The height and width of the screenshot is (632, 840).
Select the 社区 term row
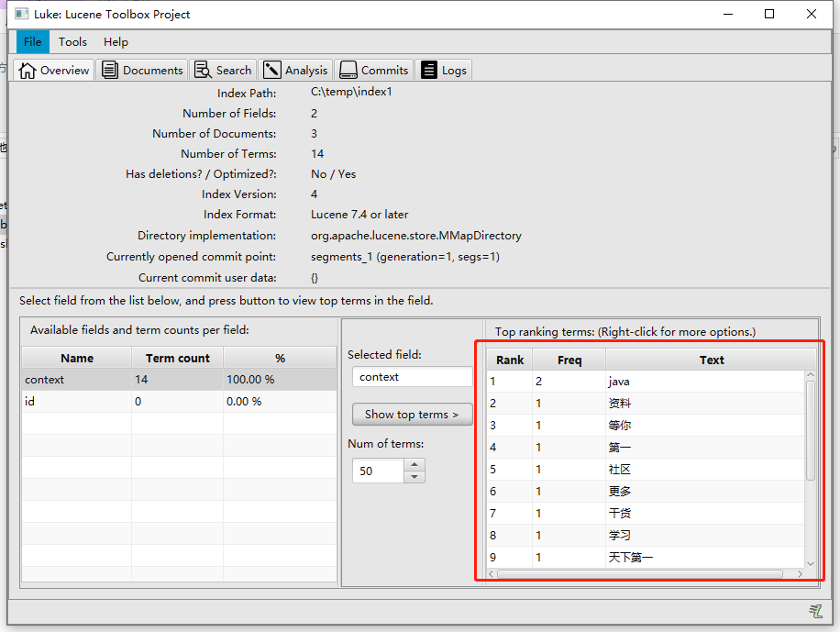coord(646,469)
